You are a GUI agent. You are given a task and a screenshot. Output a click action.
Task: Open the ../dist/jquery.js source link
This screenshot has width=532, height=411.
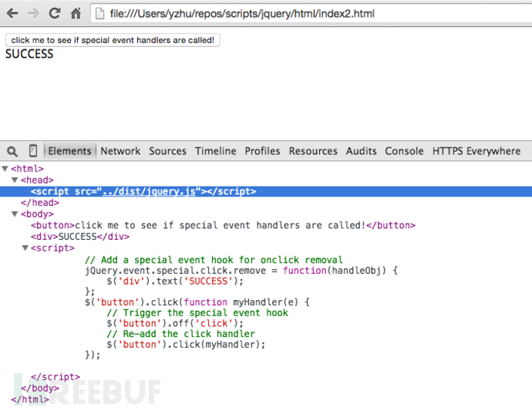click(x=149, y=191)
